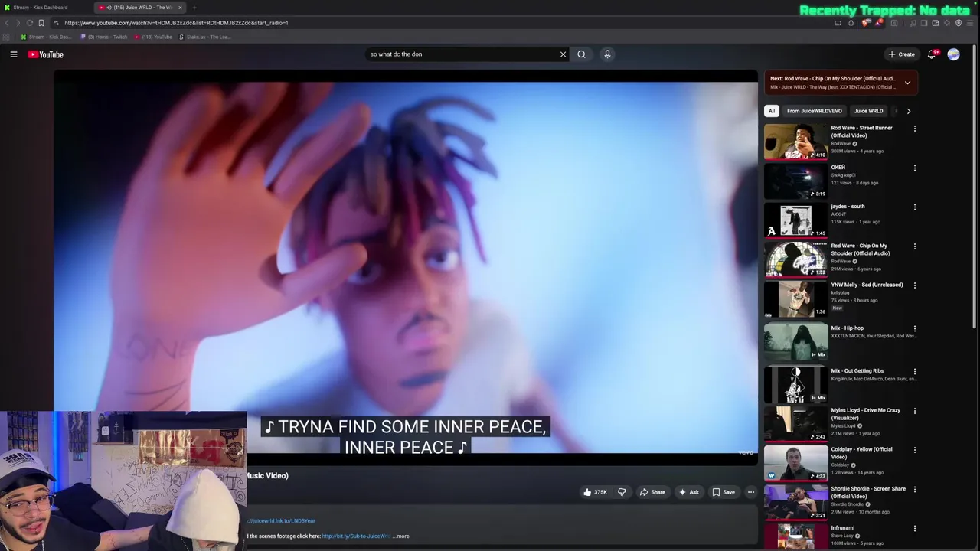The height and width of the screenshot is (551, 980).
Task: Play jaydes - south thumbnail
Action: tap(795, 220)
